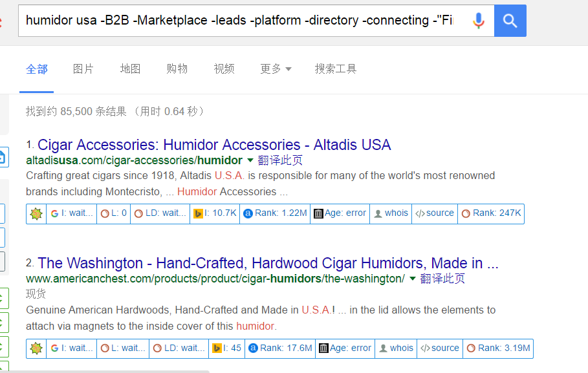Click 翻译此页 for the Altadis result
The image size is (588, 373).
pos(280,160)
